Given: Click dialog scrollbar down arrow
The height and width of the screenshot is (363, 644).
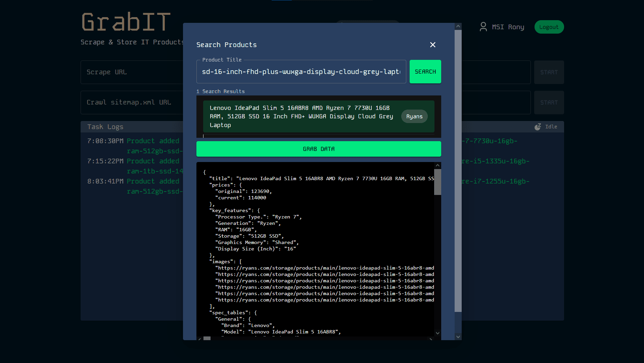Looking at the screenshot, I should coord(458,336).
